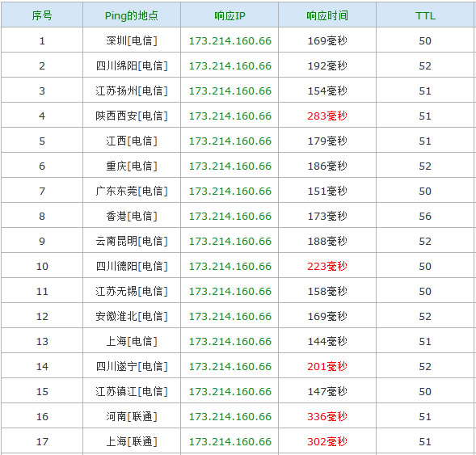The height and width of the screenshot is (455, 476).
Task: Click the 154毫秒 response time value
Action: [327, 91]
